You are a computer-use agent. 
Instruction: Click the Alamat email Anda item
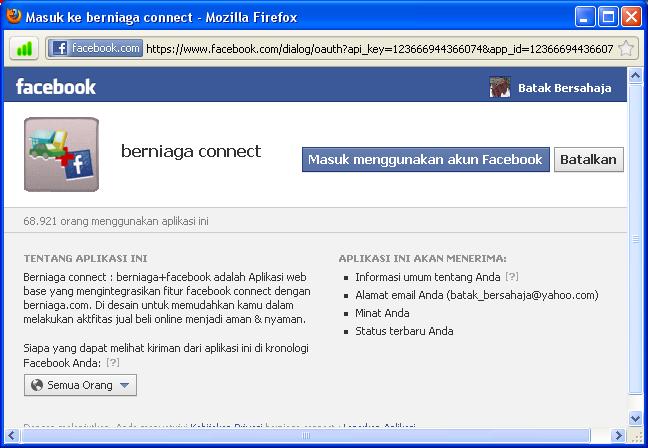click(477, 295)
